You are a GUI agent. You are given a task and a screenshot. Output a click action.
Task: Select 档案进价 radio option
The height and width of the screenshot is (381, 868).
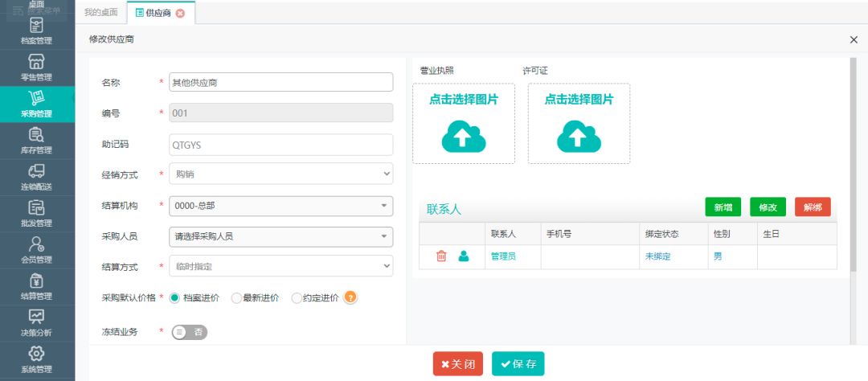[x=175, y=298]
